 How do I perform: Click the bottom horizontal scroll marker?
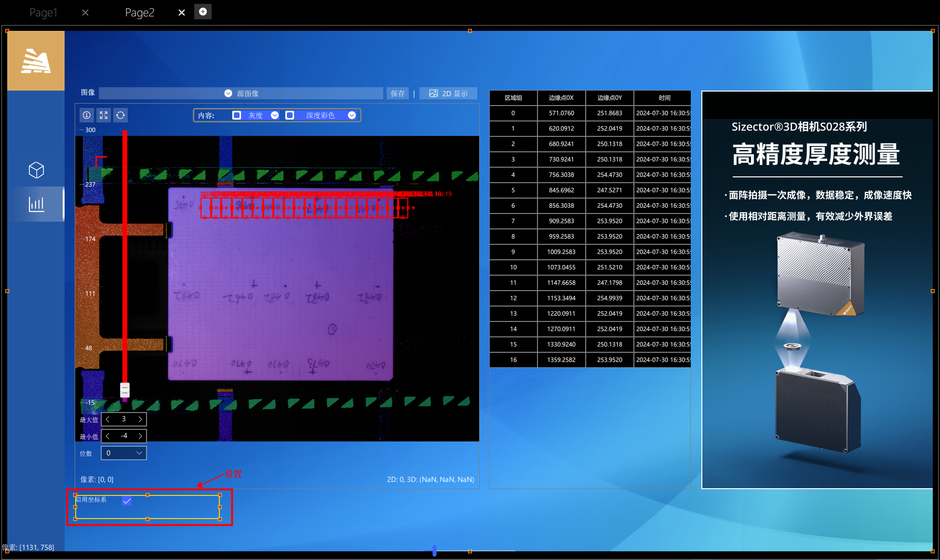pyautogui.click(x=434, y=550)
